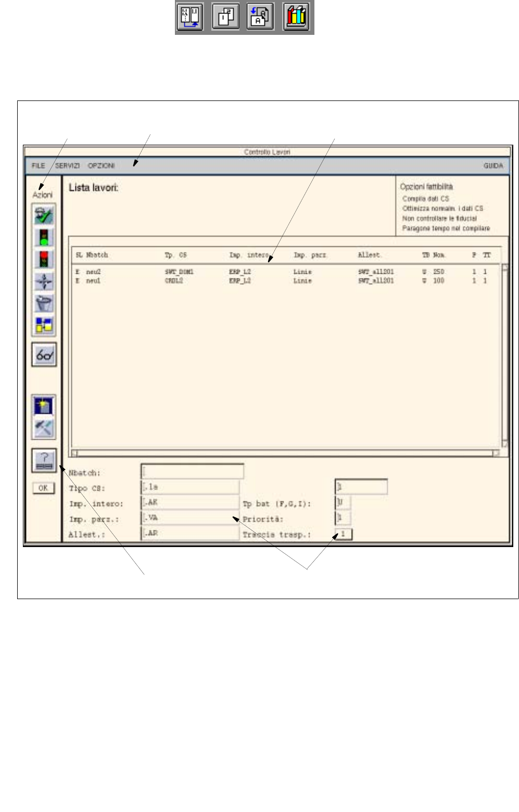Screen dimensions: 519x812
Task: Click the Traccia trasp. value button
Action: point(343,534)
